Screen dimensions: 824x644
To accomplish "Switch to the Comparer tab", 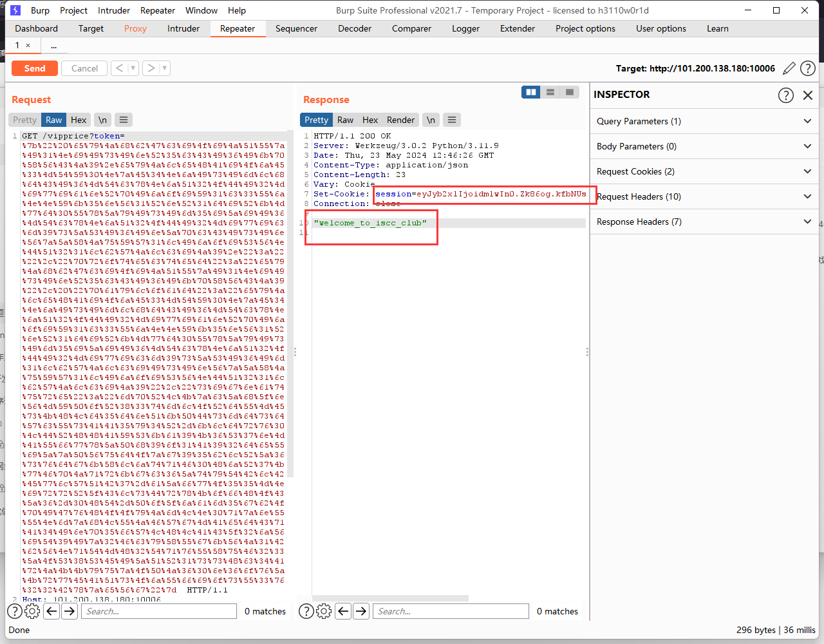I will (x=411, y=28).
